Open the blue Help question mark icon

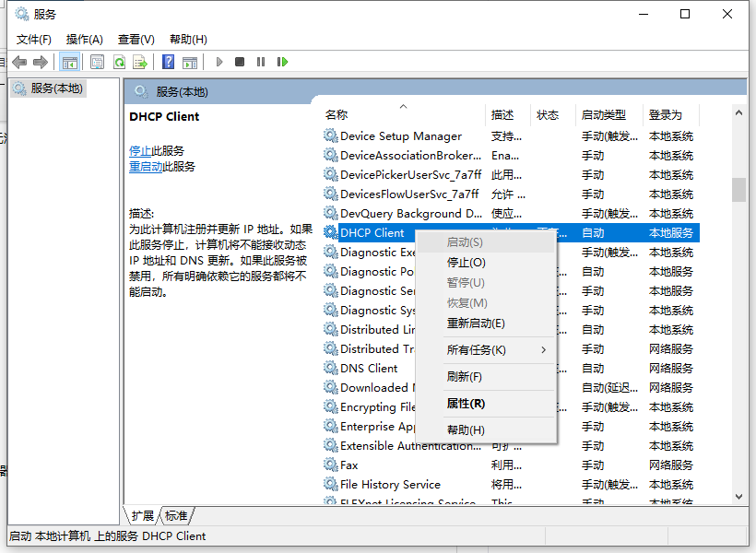[x=168, y=62]
